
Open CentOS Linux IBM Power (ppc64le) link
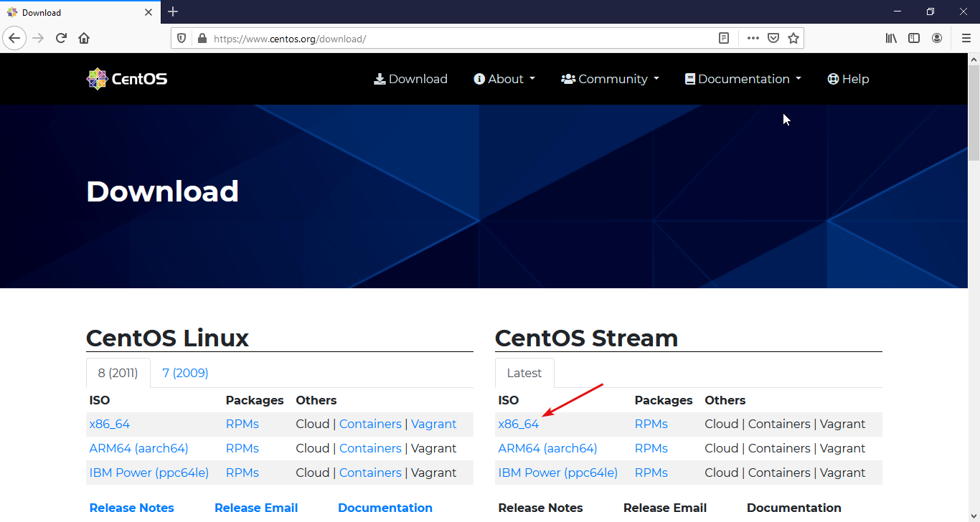point(149,473)
